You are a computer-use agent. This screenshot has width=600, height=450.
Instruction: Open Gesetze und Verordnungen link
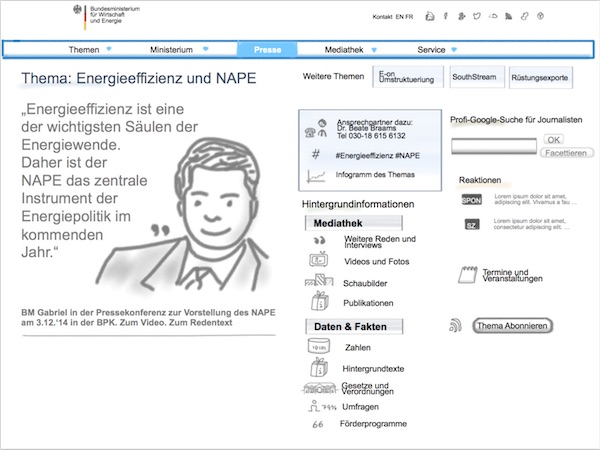[367, 388]
